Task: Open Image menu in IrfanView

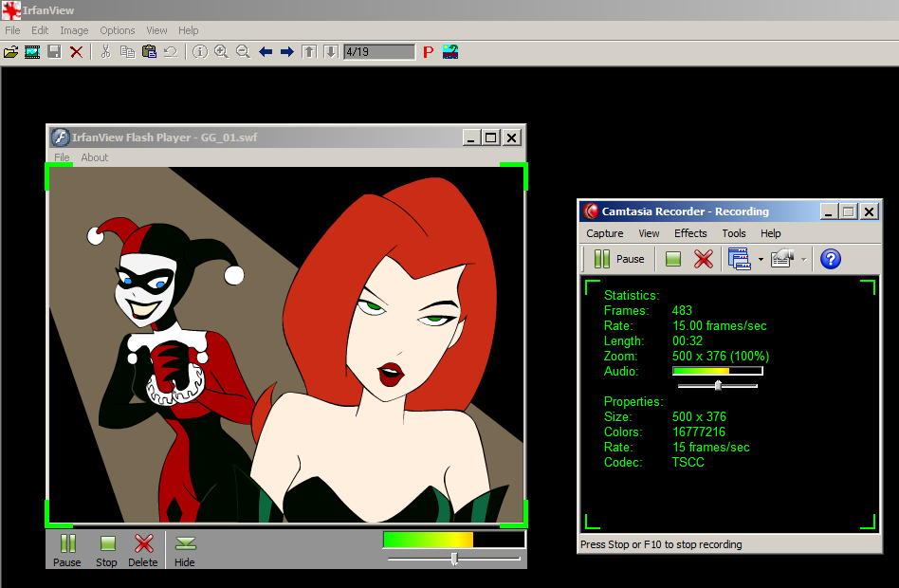Action: point(74,30)
